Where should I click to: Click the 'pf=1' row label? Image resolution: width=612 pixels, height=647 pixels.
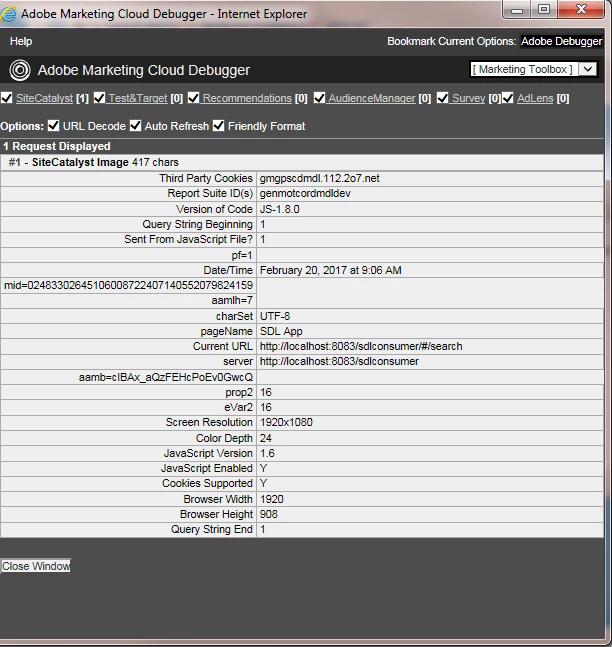pyautogui.click(x=242, y=255)
